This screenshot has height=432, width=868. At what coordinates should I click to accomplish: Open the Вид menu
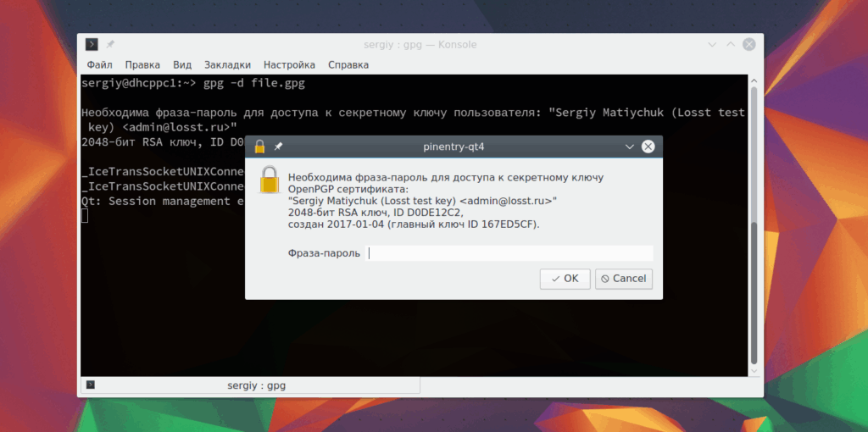(x=182, y=64)
